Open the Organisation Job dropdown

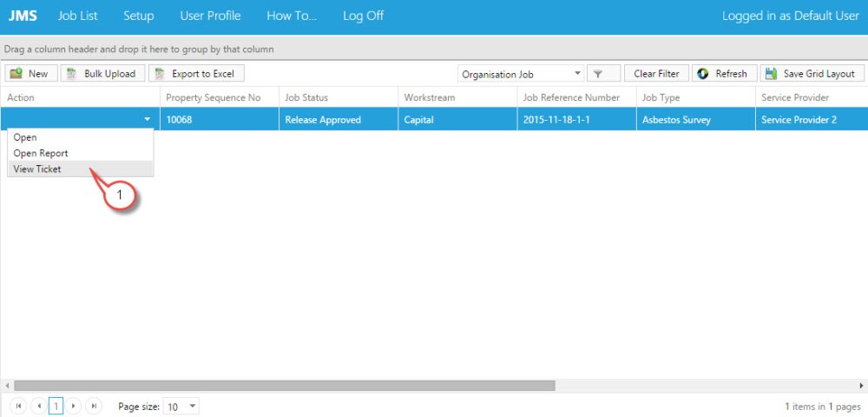pyautogui.click(x=521, y=74)
